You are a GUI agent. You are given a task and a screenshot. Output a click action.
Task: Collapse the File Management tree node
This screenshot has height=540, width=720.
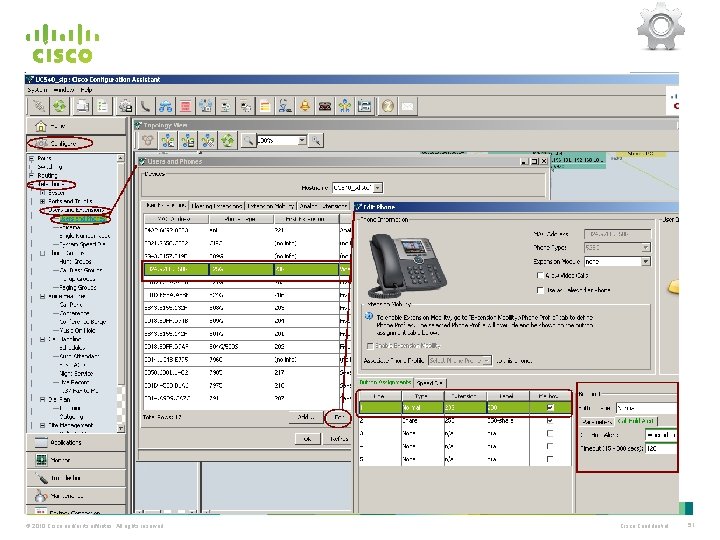(42, 426)
